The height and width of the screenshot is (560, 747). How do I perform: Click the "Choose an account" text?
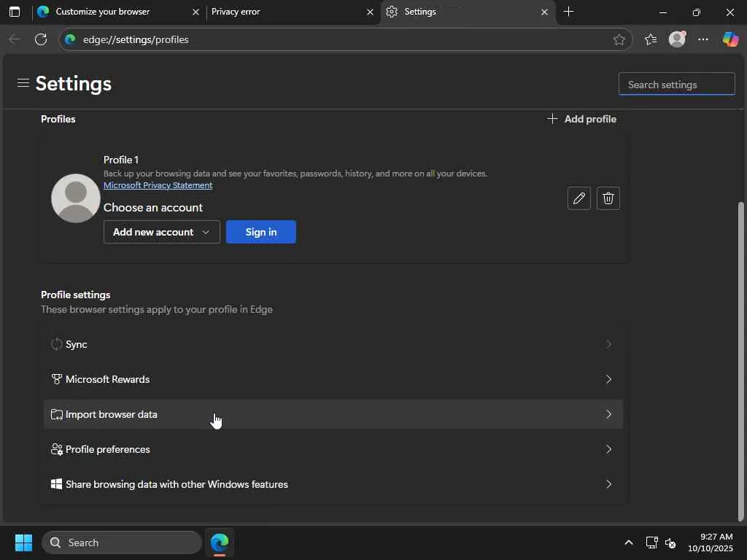coord(153,208)
